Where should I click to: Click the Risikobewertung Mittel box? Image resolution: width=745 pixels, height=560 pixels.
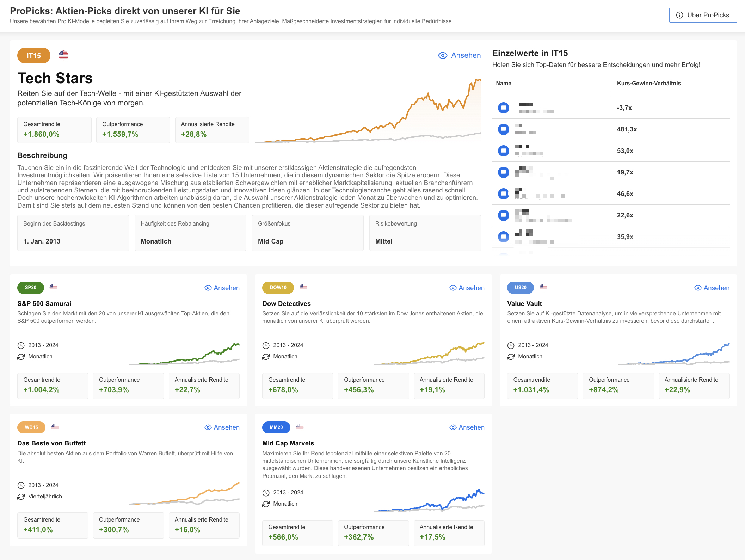[425, 233]
